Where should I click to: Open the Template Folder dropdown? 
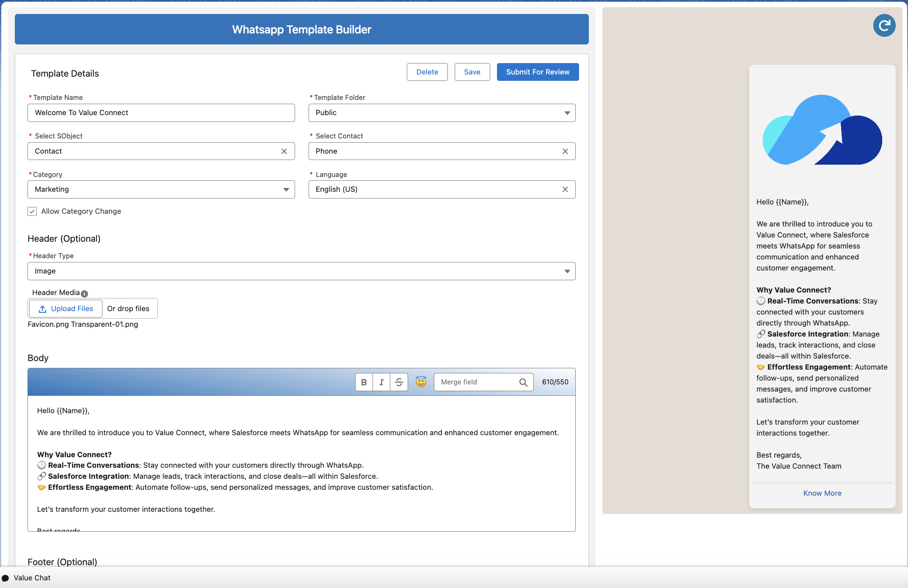pos(442,113)
